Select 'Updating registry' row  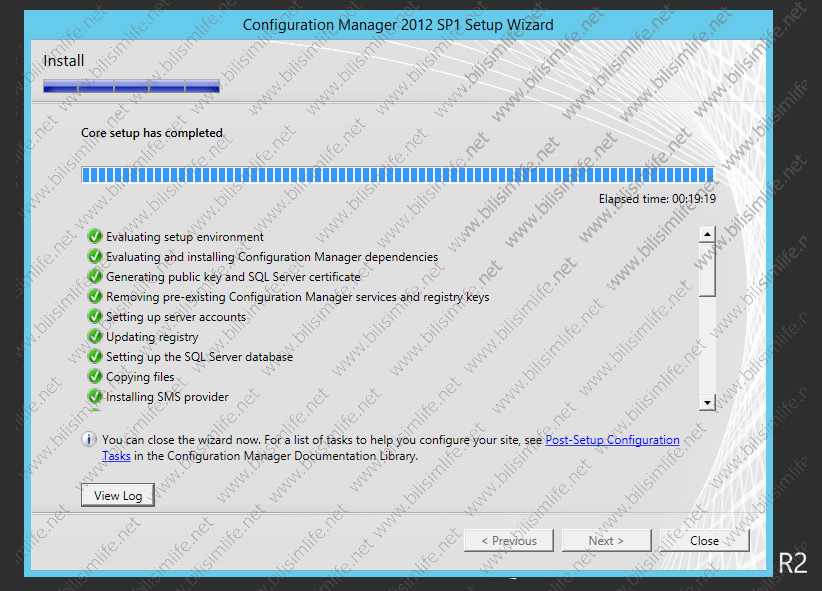point(152,336)
